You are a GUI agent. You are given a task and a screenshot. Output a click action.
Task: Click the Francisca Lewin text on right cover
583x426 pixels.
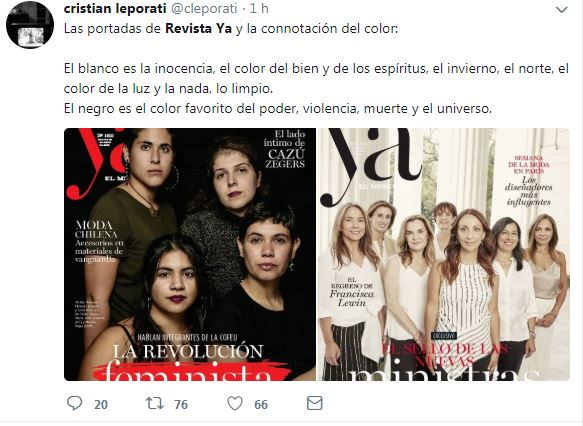coord(351,298)
